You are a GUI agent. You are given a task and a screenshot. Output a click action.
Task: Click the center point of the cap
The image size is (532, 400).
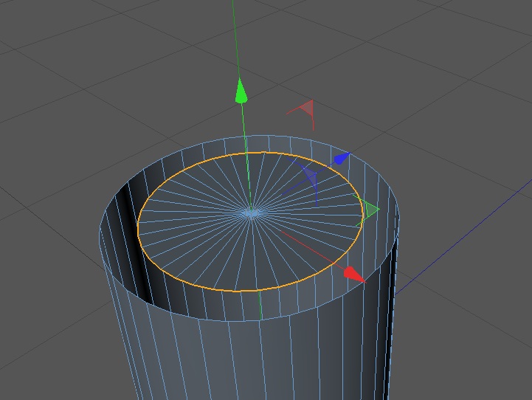pyautogui.click(x=252, y=213)
